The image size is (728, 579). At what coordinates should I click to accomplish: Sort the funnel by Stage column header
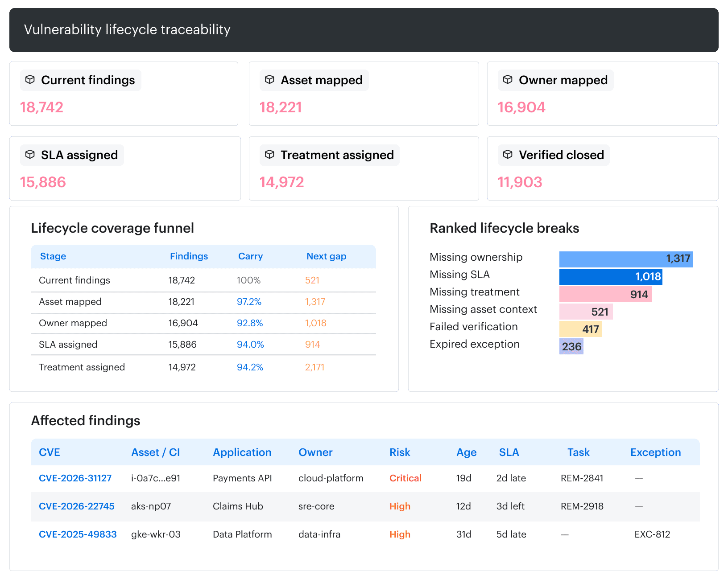click(53, 256)
